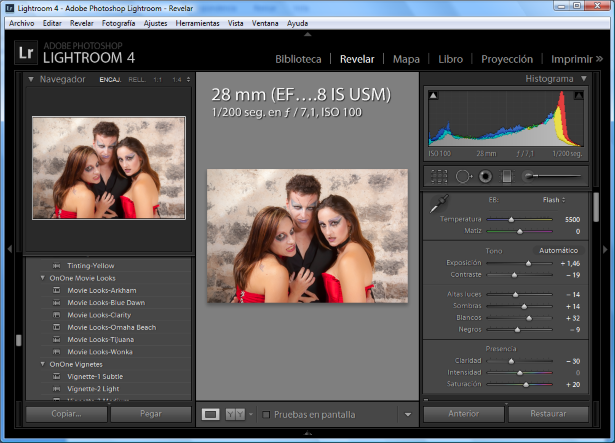
Task: Open the Herramientas menu
Action: tap(197, 23)
